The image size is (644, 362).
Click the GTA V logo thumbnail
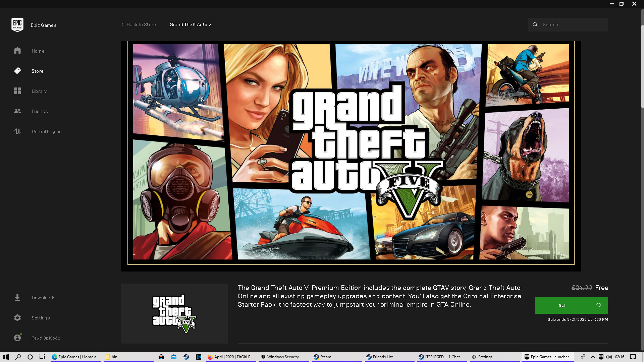tap(174, 313)
